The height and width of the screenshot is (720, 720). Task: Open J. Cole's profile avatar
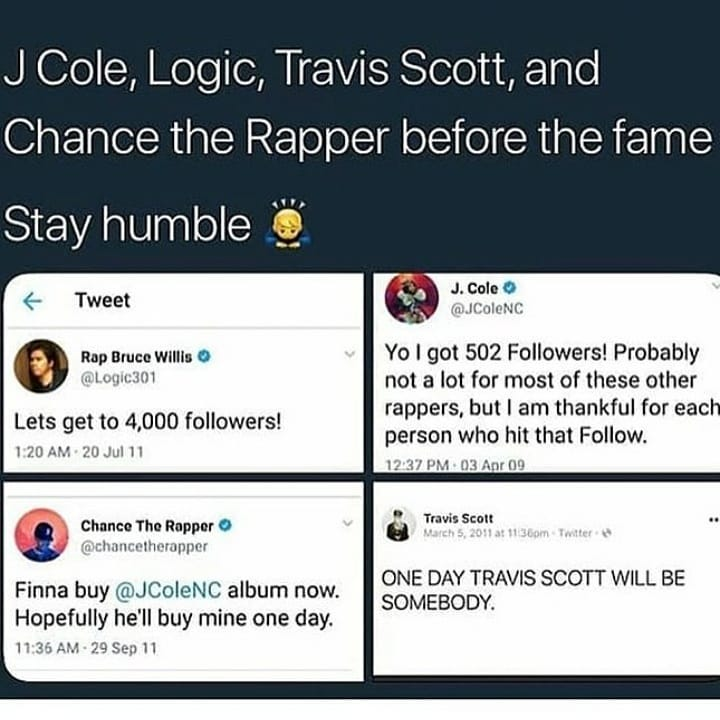411,298
